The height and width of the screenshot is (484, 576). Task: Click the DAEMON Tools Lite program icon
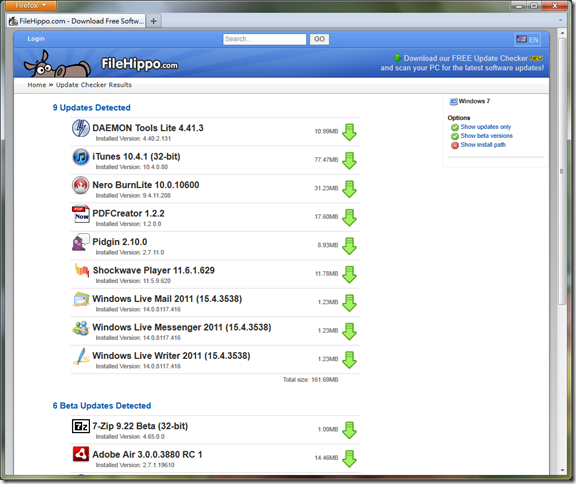coord(80,128)
